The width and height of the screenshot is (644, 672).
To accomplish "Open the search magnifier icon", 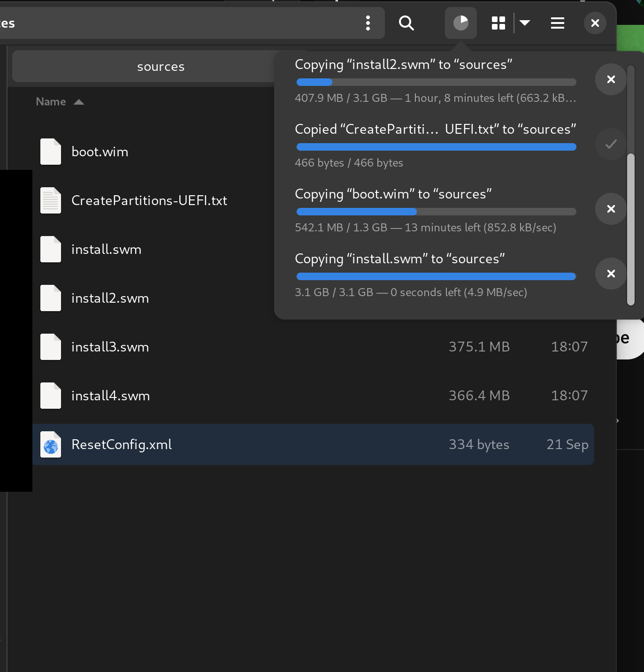I will [406, 23].
